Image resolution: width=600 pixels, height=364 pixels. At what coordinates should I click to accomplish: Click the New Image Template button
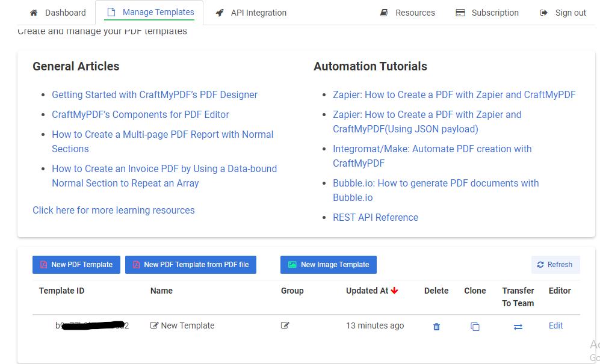(x=329, y=265)
